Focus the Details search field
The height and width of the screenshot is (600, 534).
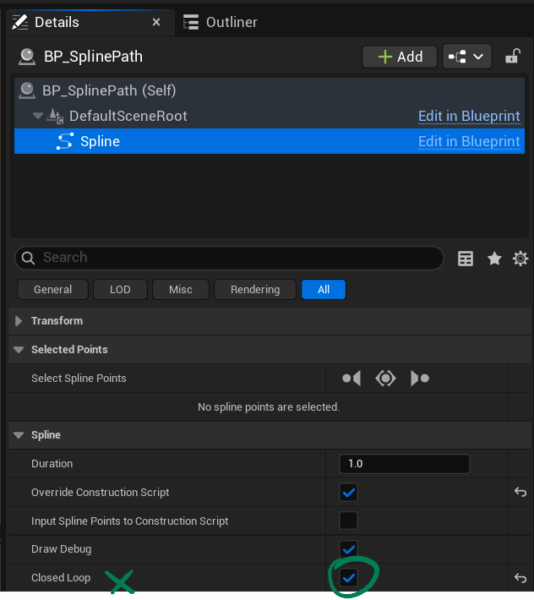229,258
